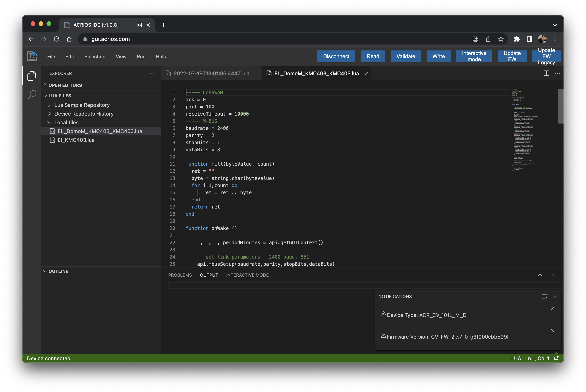Toggle the browser side panel icon
This screenshot has width=586, height=392.
529,39
